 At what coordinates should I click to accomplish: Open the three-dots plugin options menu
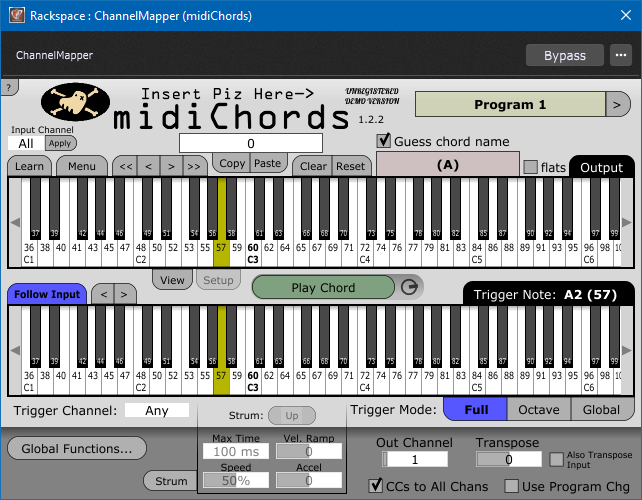621,55
